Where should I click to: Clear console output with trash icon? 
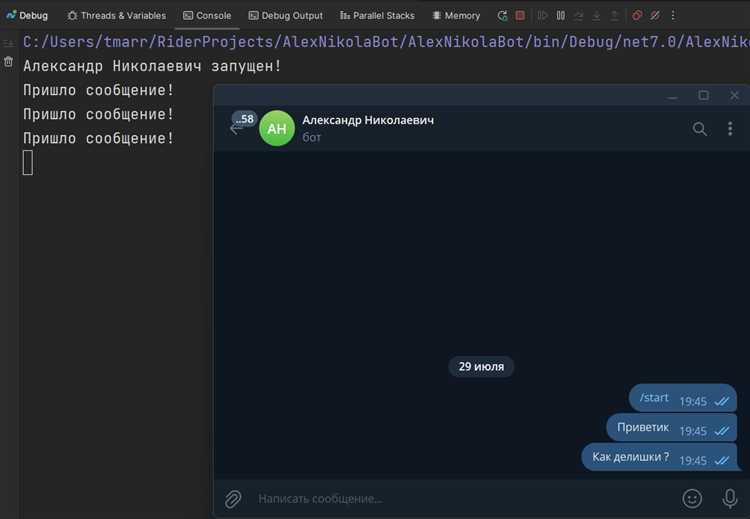pos(8,62)
